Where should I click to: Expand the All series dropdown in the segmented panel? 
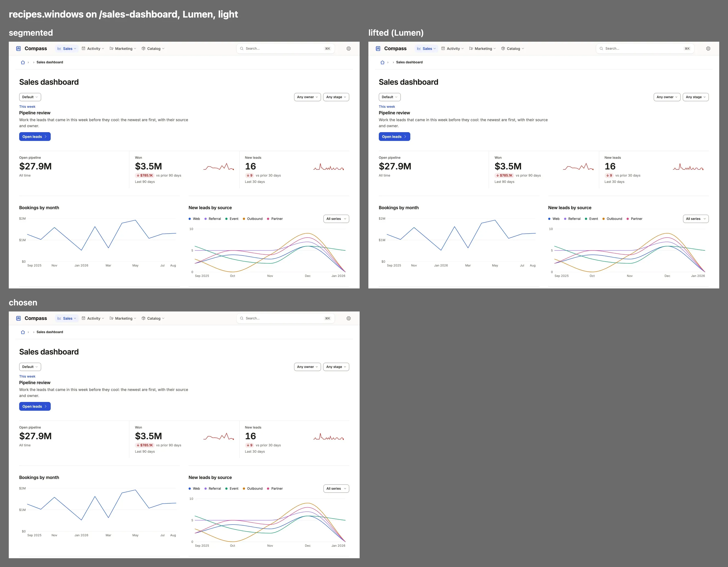(x=336, y=219)
